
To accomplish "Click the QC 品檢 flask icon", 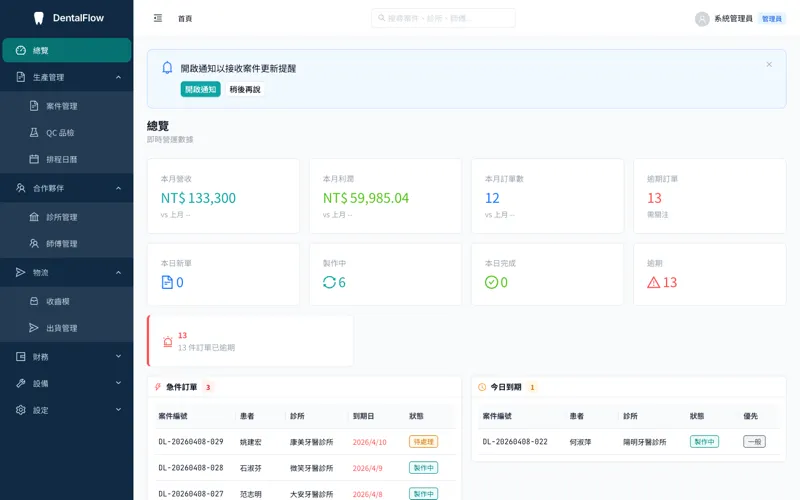I will coord(34,133).
